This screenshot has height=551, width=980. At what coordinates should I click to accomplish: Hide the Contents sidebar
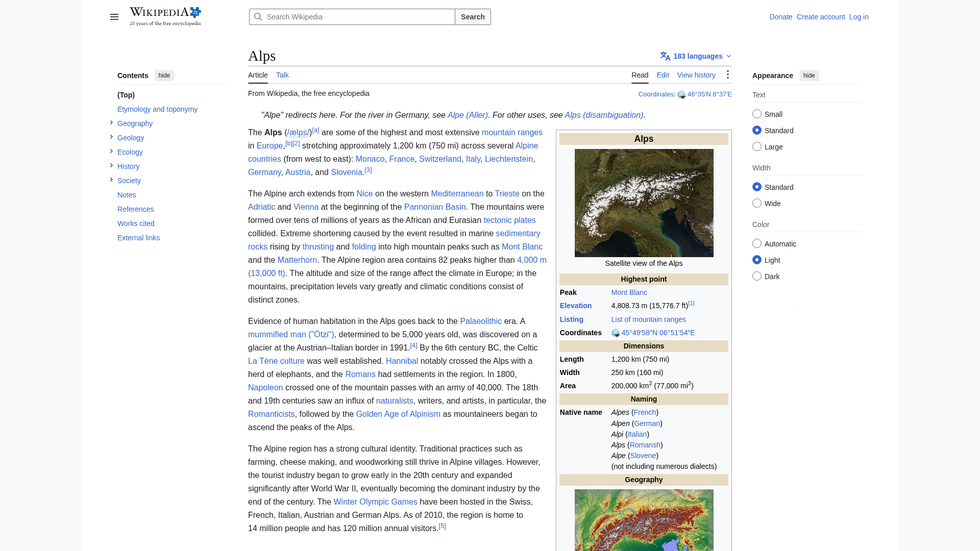tap(164, 76)
